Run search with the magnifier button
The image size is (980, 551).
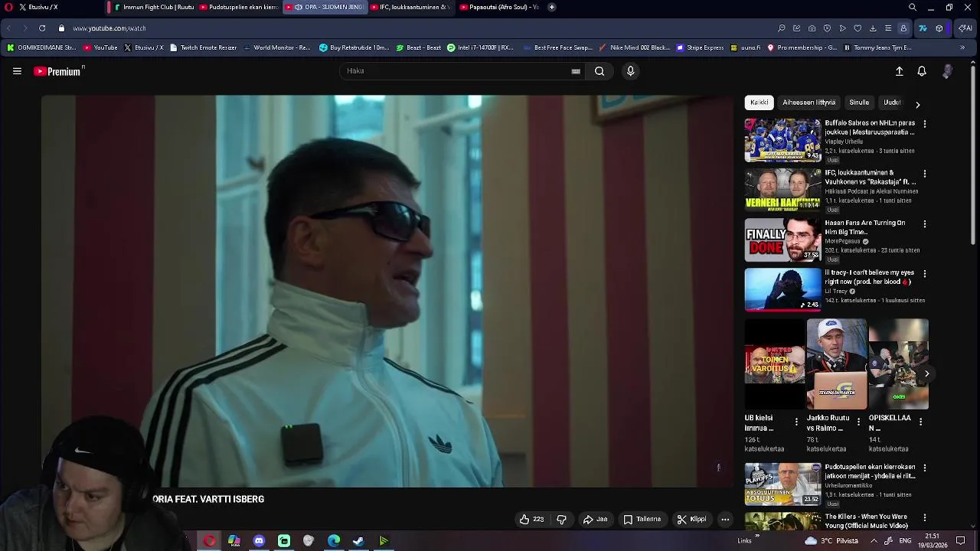point(599,71)
